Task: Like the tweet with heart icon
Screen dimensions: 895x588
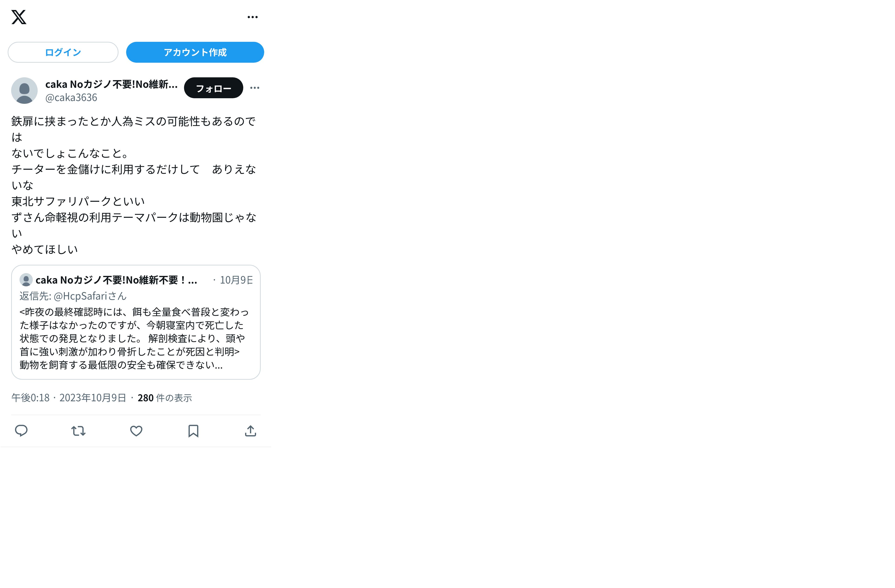Action: (136, 431)
